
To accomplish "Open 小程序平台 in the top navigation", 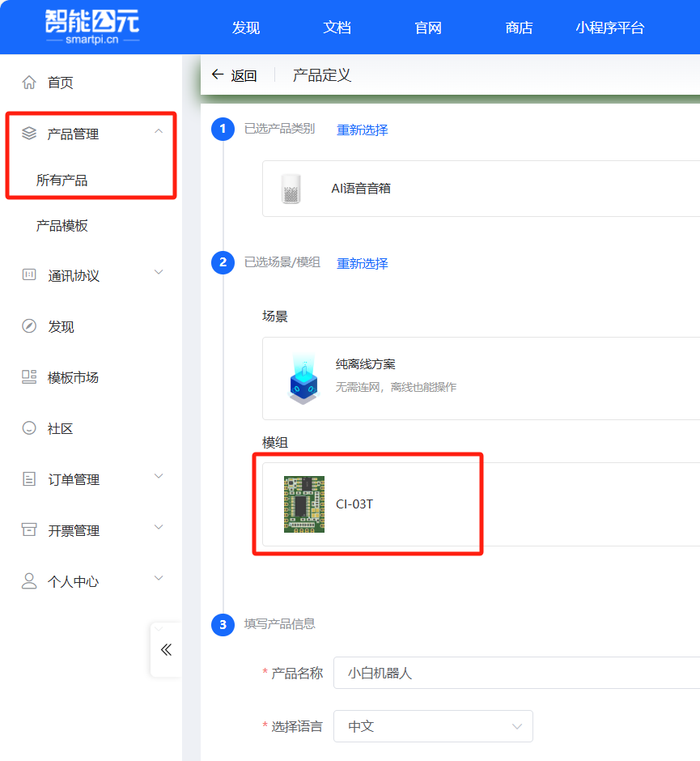I will (610, 28).
